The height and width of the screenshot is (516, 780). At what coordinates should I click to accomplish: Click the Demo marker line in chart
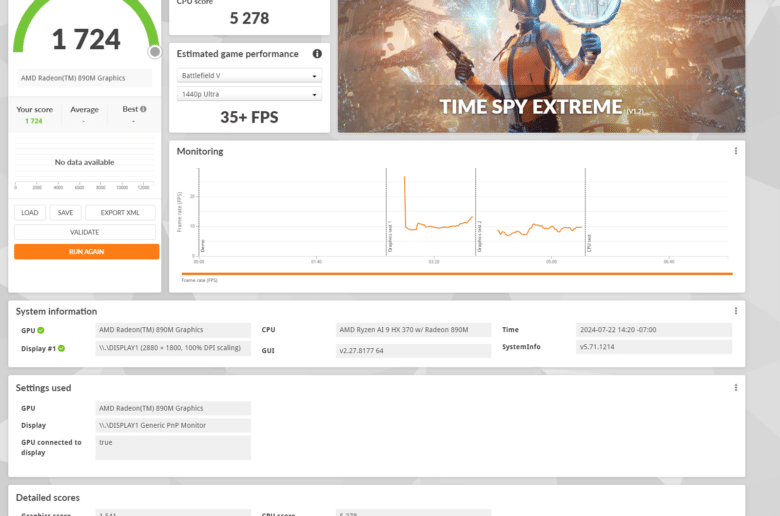click(x=199, y=212)
